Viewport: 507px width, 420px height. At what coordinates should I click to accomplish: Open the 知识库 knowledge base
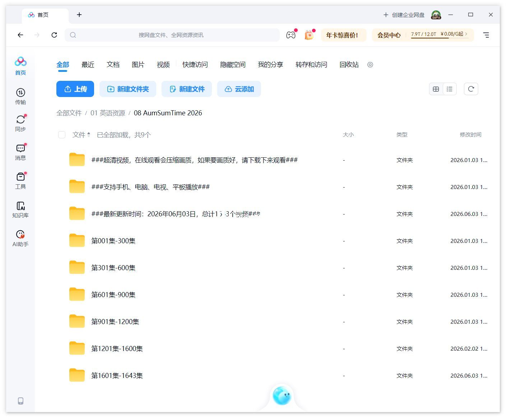20,209
